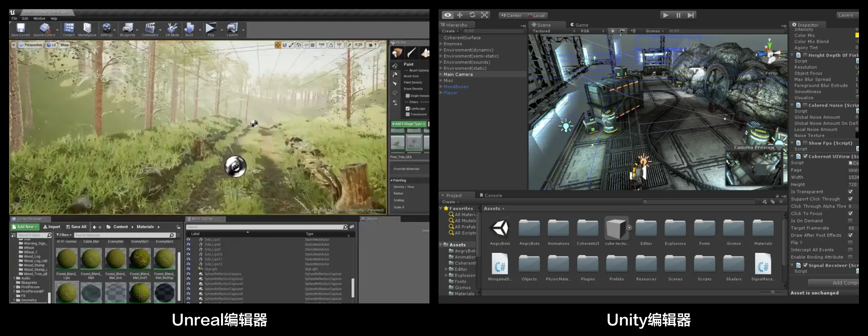Viewport: 868px width, 336px height.
Task: Select Unity Hand view tool
Action: (448, 15)
